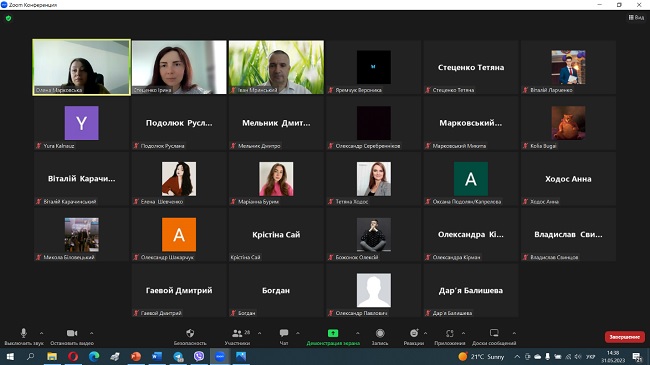
Task: Click Божонок Олексій profile picture
Action: click(374, 234)
